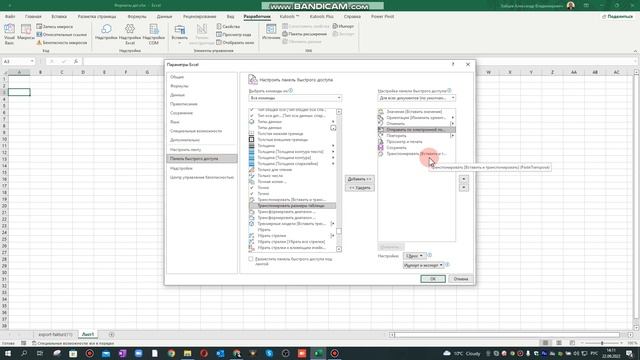Open the Файл tab
Screen dimensions: 640x360
coord(10,17)
